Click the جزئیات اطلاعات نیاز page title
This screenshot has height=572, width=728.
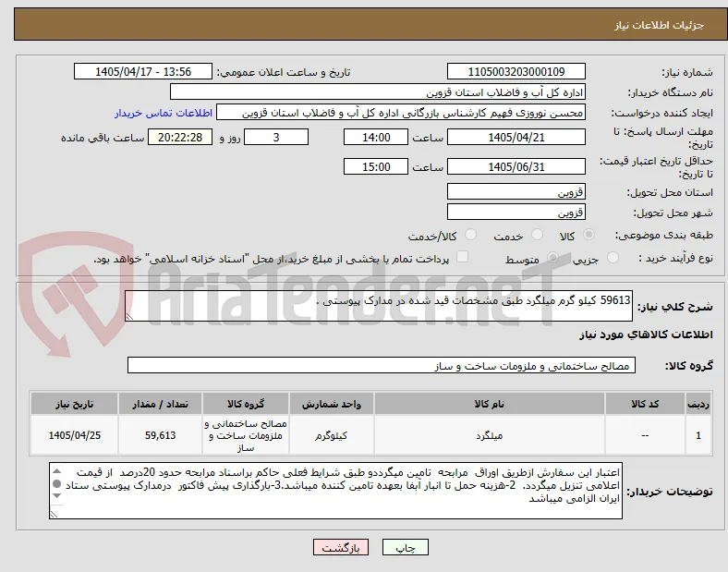tap(660, 25)
